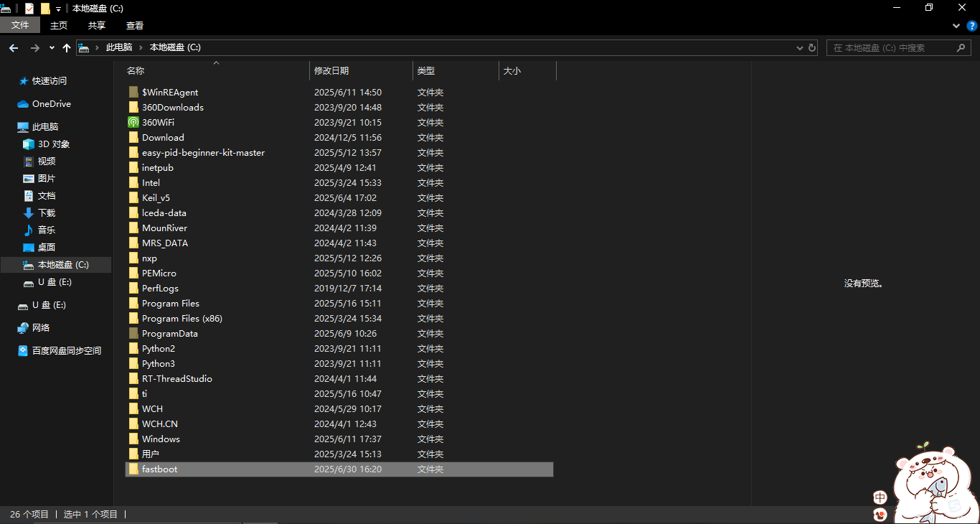Screen dimensions: 980x524
Task: Click 360Downloads folder icon
Action: point(133,107)
